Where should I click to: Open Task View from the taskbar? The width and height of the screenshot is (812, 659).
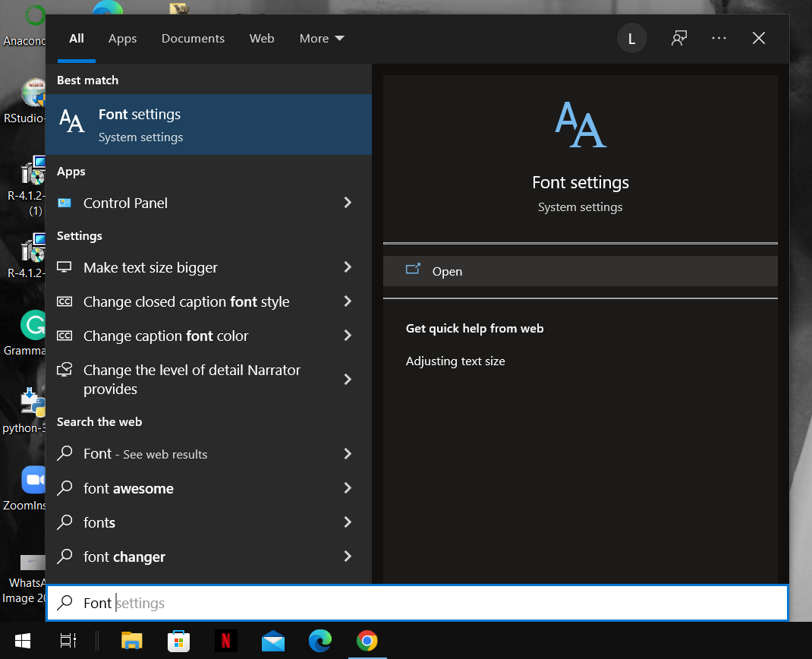[x=68, y=642]
